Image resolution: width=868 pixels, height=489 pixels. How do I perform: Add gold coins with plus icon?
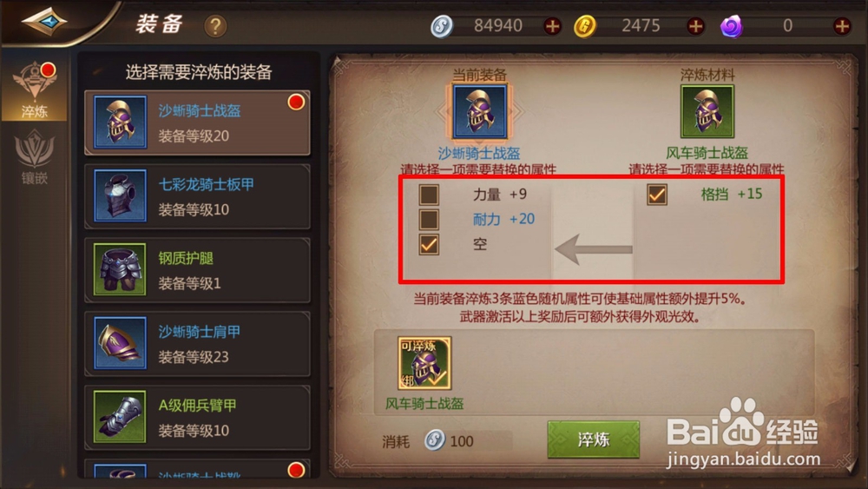pos(695,26)
